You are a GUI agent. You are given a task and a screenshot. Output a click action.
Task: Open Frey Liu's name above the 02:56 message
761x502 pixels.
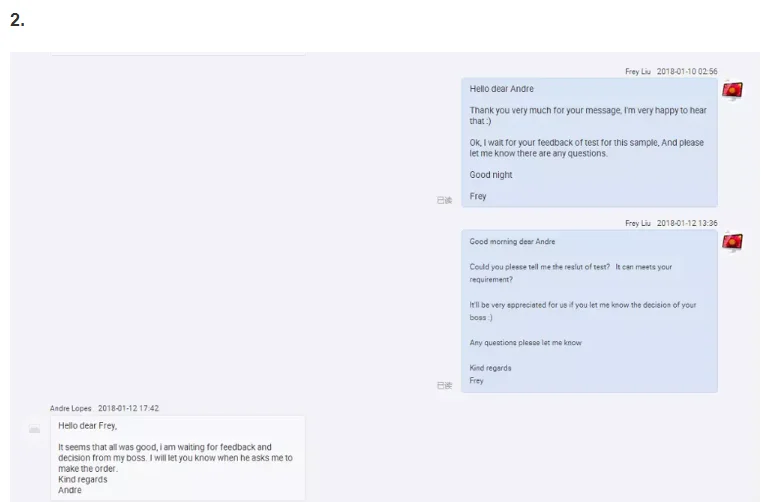pyautogui.click(x=638, y=72)
